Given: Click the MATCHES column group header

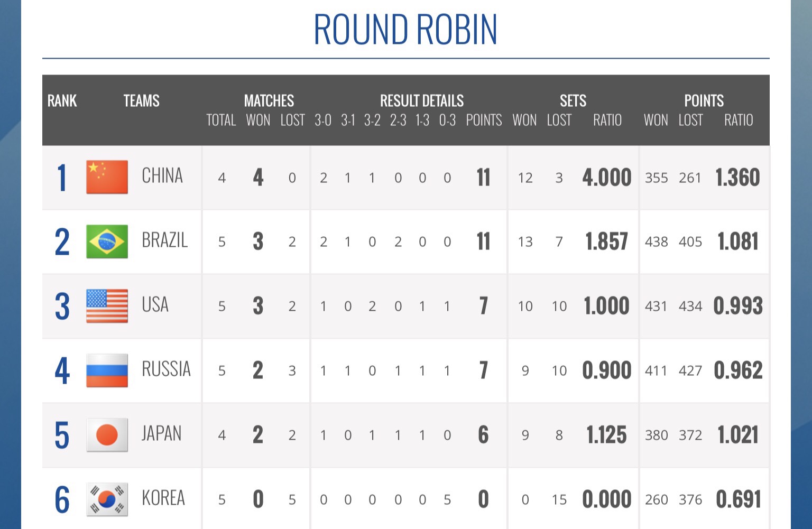Looking at the screenshot, I should click(x=269, y=101).
